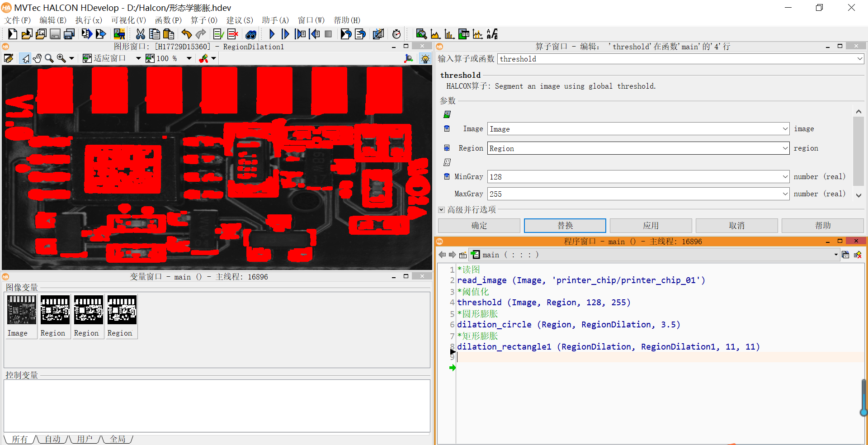Expand the Region parameter dropdown
The height and width of the screenshot is (445, 868).
point(785,148)
